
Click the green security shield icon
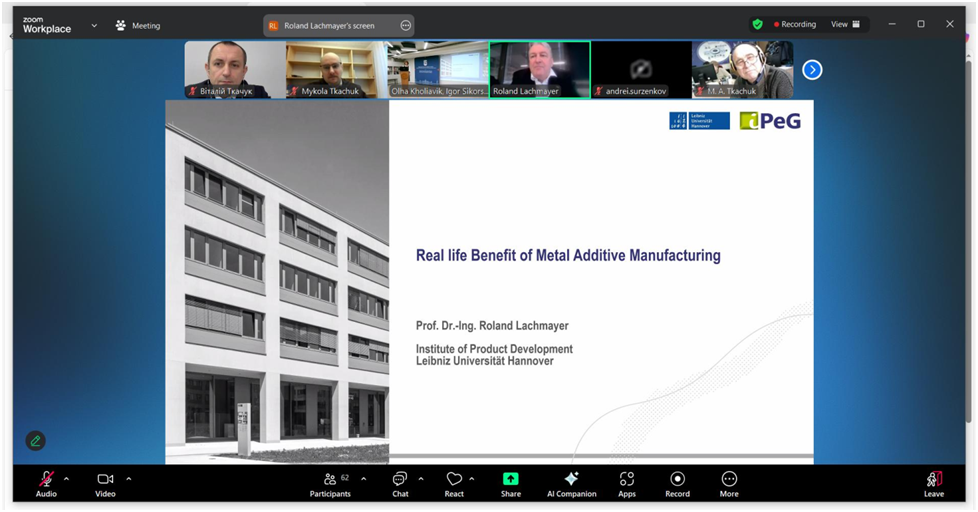[x=758, y=24]
